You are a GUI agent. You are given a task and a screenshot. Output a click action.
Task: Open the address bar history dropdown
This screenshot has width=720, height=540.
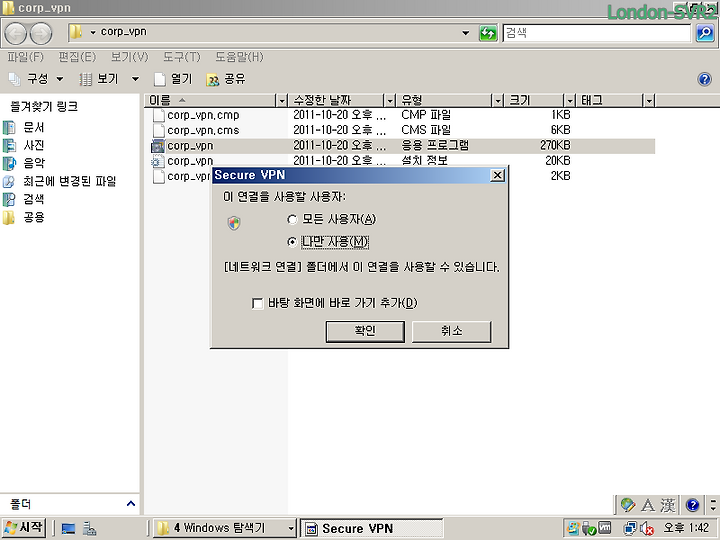[x=466, y=33]
